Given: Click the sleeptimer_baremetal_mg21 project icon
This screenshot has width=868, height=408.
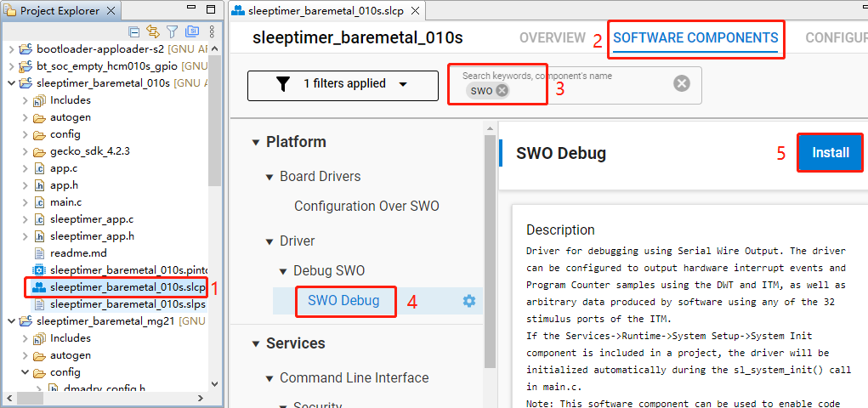Looking at the screenshot, I should (26, 321).
